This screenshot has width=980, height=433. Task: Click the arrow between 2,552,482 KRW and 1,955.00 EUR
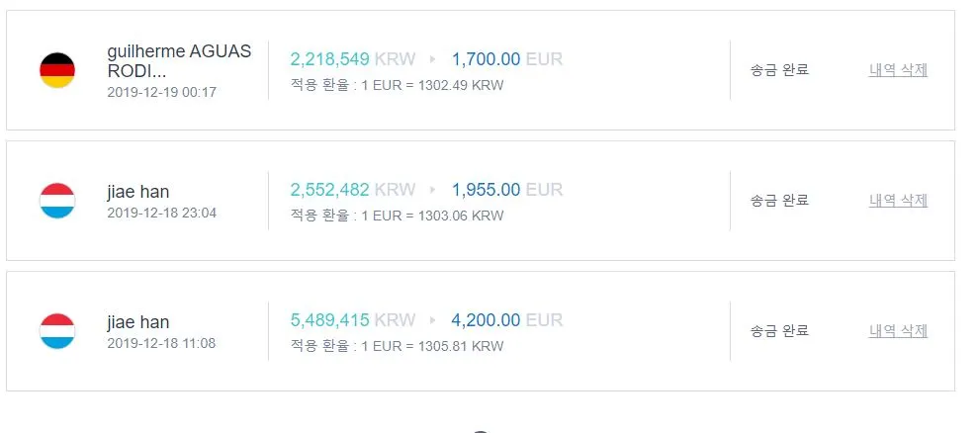click(433, 190)
